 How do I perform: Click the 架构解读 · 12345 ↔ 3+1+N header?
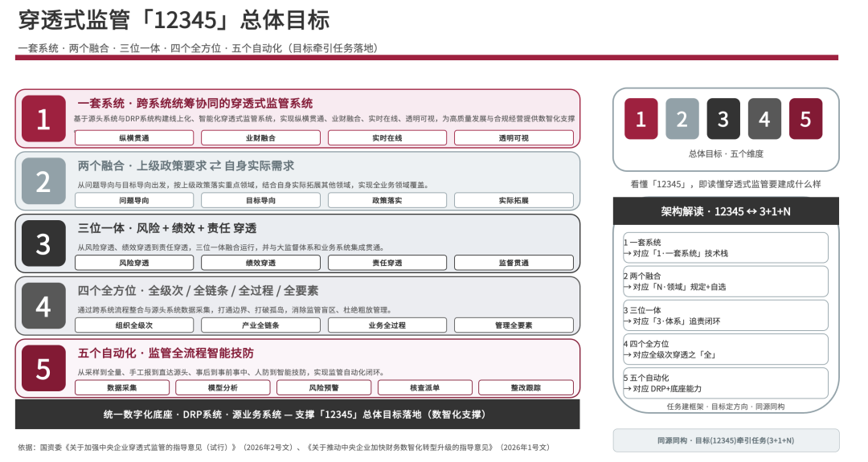click(726, 211)
